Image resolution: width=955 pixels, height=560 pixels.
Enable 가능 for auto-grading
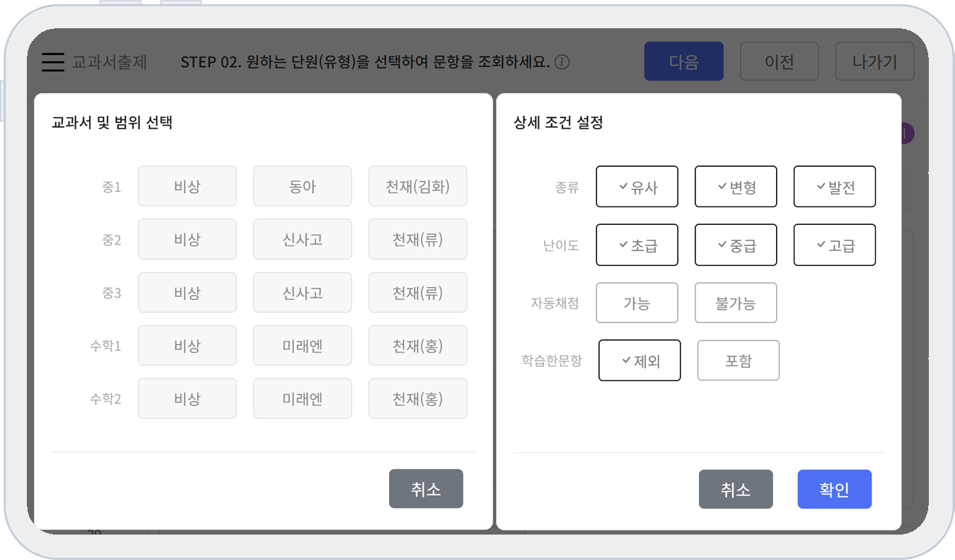pos(637,303)
